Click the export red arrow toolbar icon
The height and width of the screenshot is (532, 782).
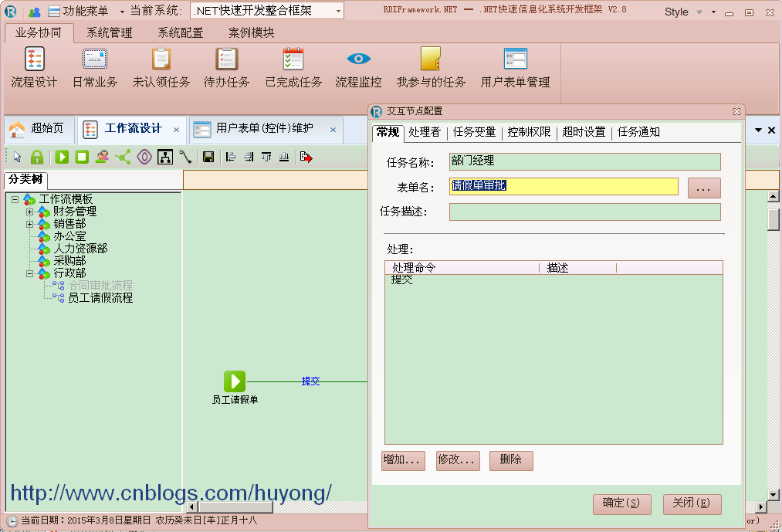[x=306, y=158]
